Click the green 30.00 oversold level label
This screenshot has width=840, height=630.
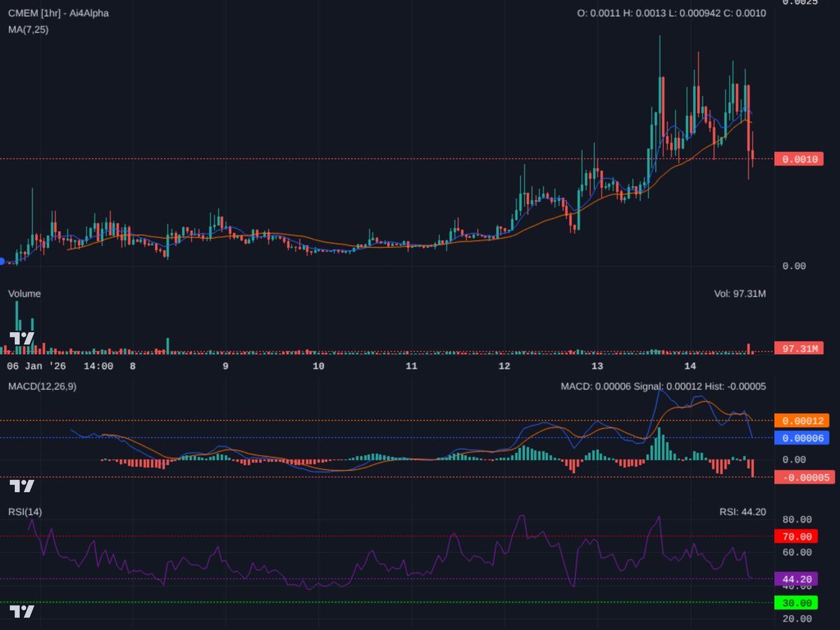click(795, 603)
